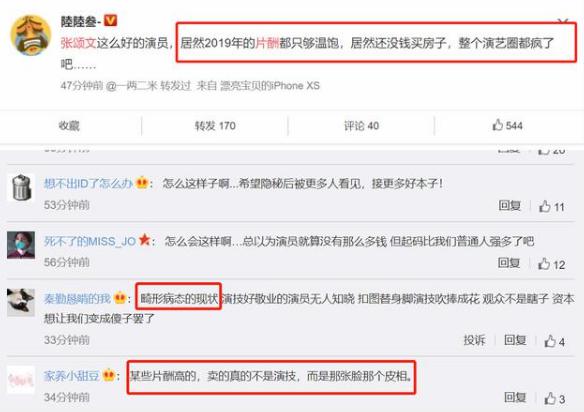
Task: Open the 评论 40 comments tab
Action: (361, 126)
